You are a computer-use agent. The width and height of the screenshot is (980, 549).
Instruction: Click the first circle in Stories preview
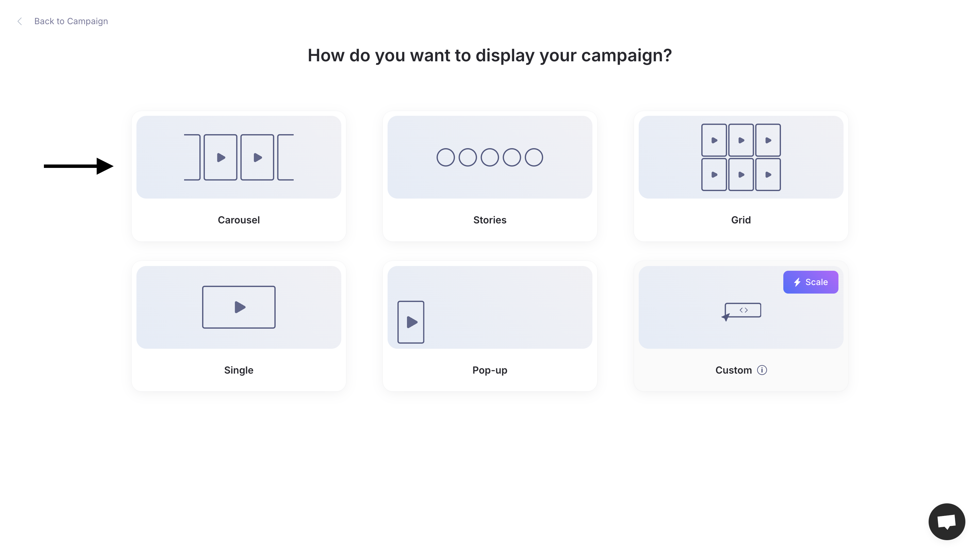pos(445,157)
